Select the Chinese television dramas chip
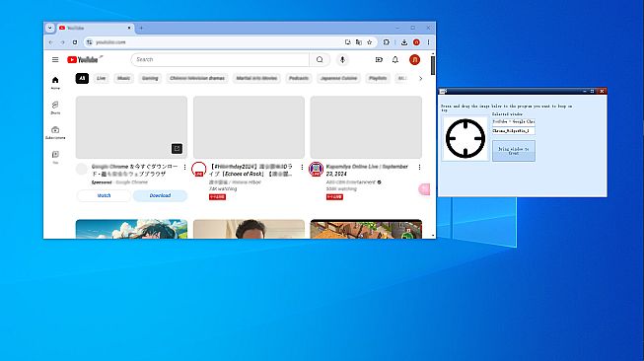This screenshot has width=644, height=361. (x=197, y=78)
